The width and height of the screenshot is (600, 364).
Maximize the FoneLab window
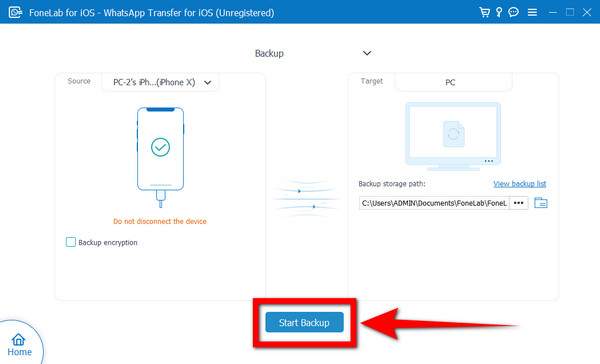[x=570, y=12]
